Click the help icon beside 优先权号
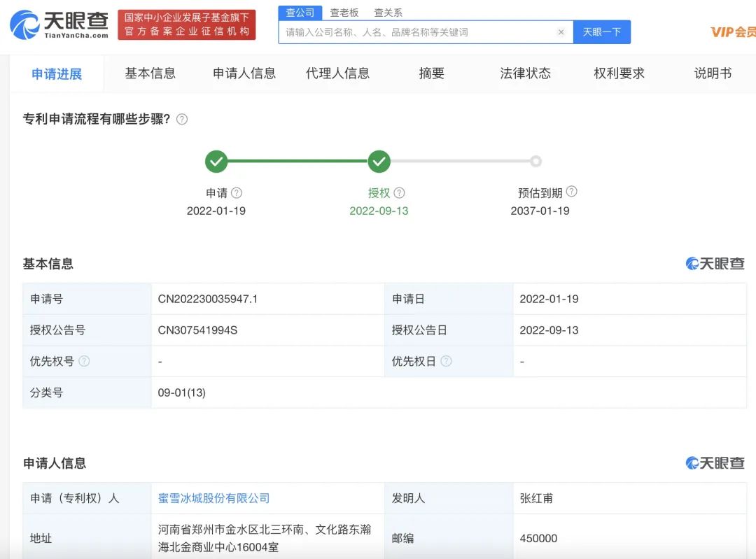This screenshot has height=559, width=756. tap(84, 361)
